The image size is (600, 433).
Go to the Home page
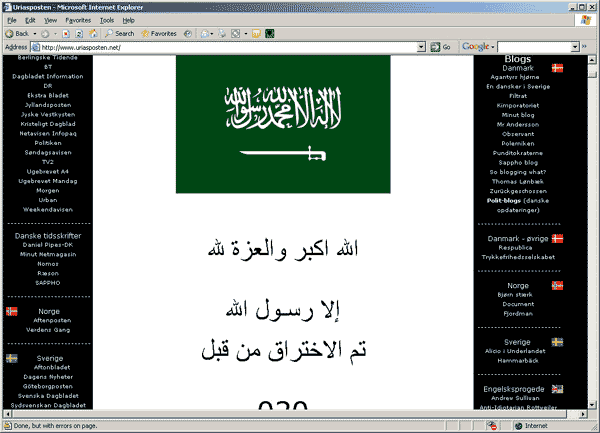pos(93,34)
